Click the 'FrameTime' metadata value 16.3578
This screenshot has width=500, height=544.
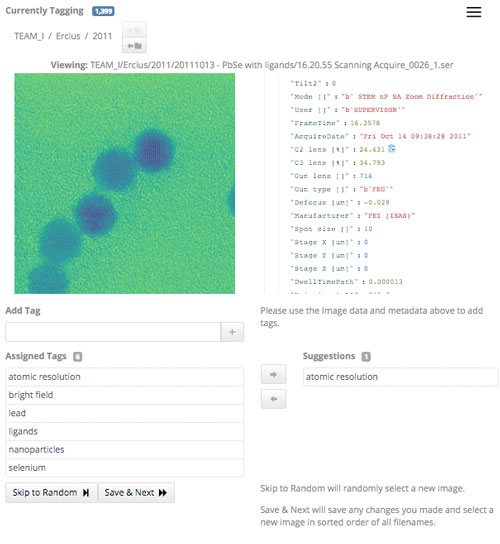click(x=365, y=123)
